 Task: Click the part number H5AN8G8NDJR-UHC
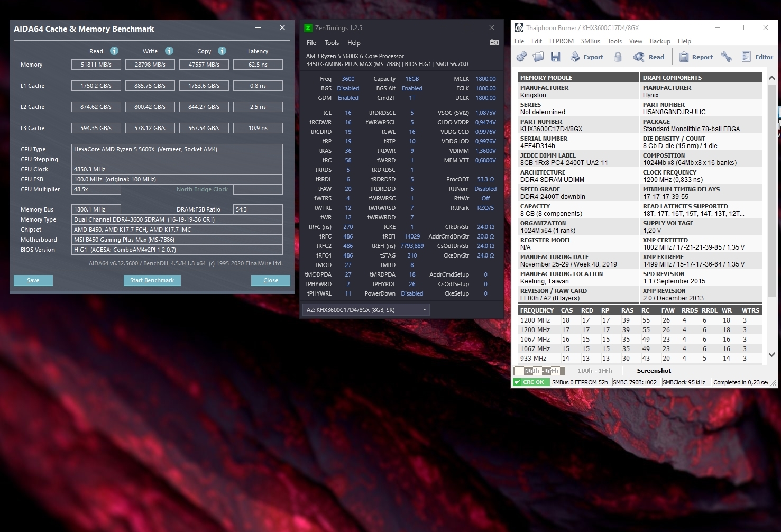click(x=674, y=112)
